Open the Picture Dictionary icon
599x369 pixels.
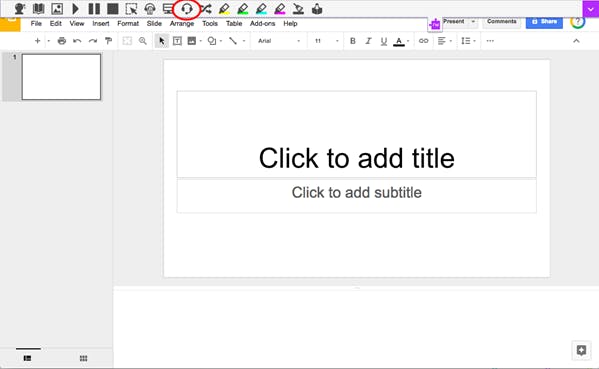(57, 8)
